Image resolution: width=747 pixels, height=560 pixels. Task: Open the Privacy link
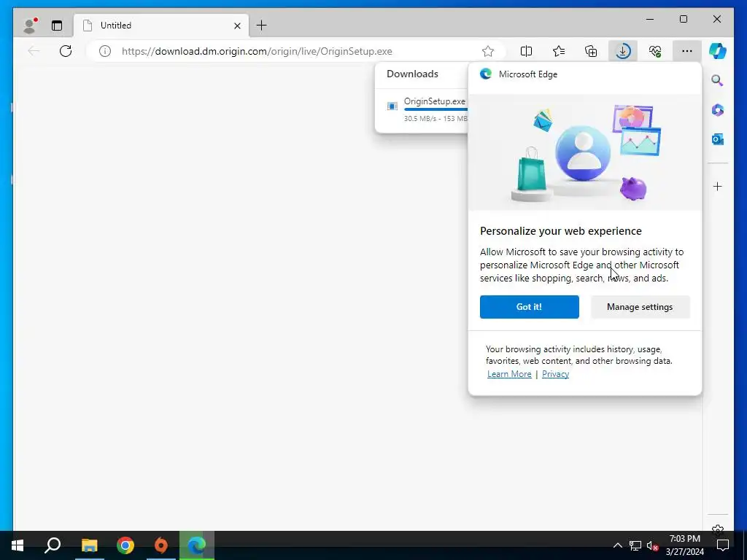555,374
